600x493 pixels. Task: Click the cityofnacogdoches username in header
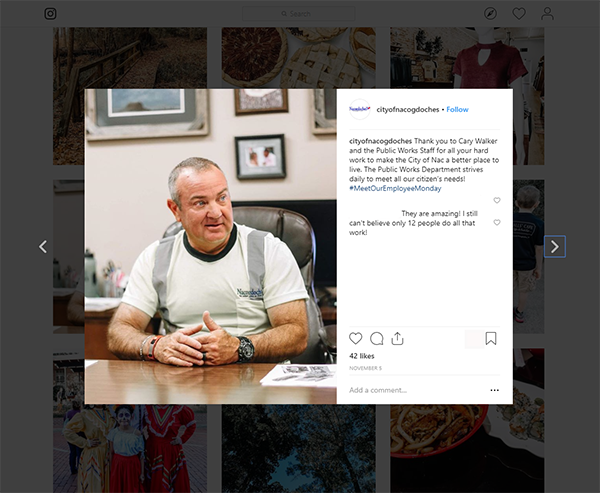[408, 109]
